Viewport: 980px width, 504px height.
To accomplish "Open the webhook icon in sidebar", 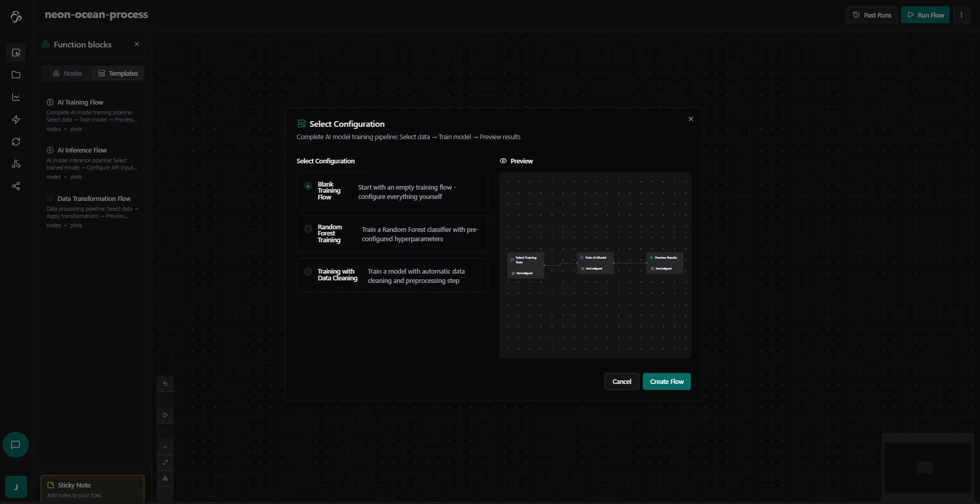I will click(16, 164).
